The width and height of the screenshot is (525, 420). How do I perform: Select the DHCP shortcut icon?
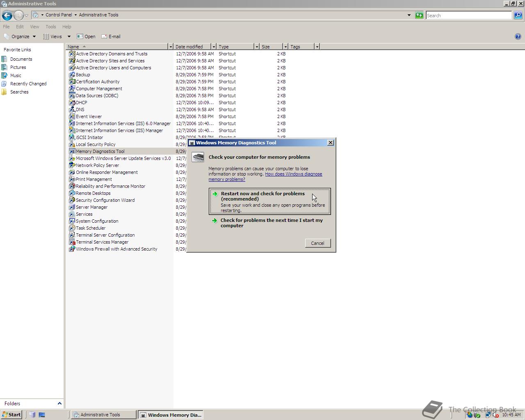point(72,103)
